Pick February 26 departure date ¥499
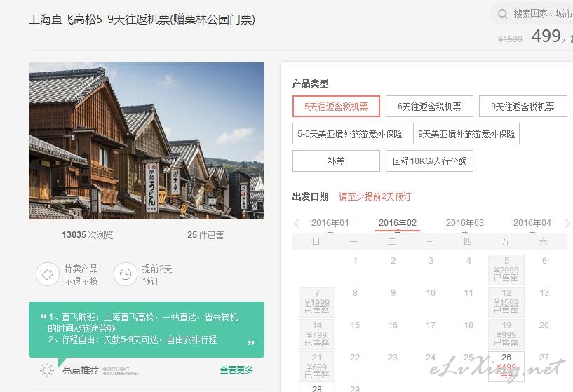This screenshot has width=573, height=392. (x=506, y=367)
